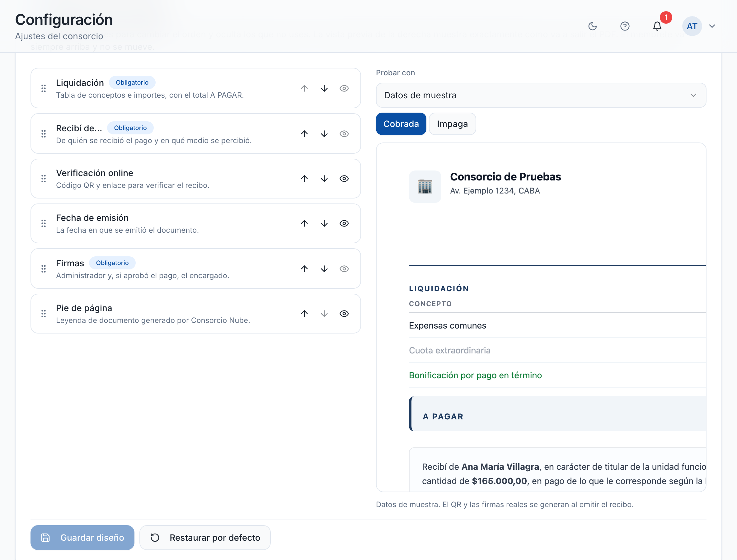Viewport: 737px width, 560px height.
Task: Move Firmas section down
Action: point(324,269)
